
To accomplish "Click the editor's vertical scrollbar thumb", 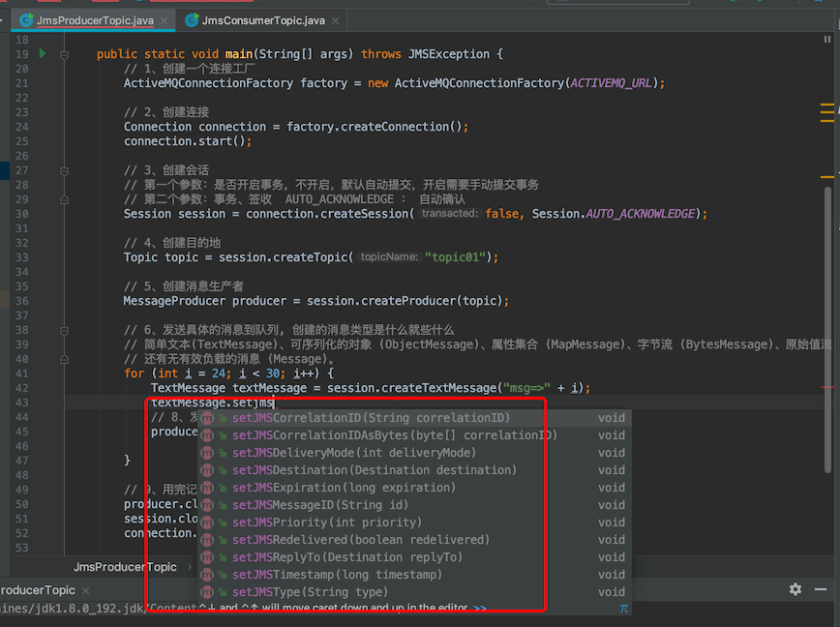I will click(x=827, y=329).
